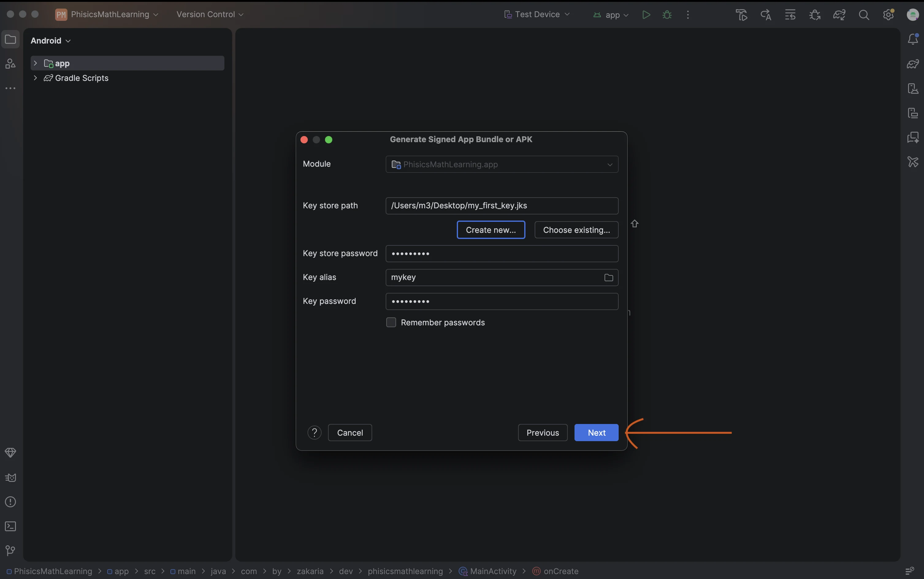The image size is (924, 579).
Task: Open the Version Control menu
Action: click(x=210, y=15)
